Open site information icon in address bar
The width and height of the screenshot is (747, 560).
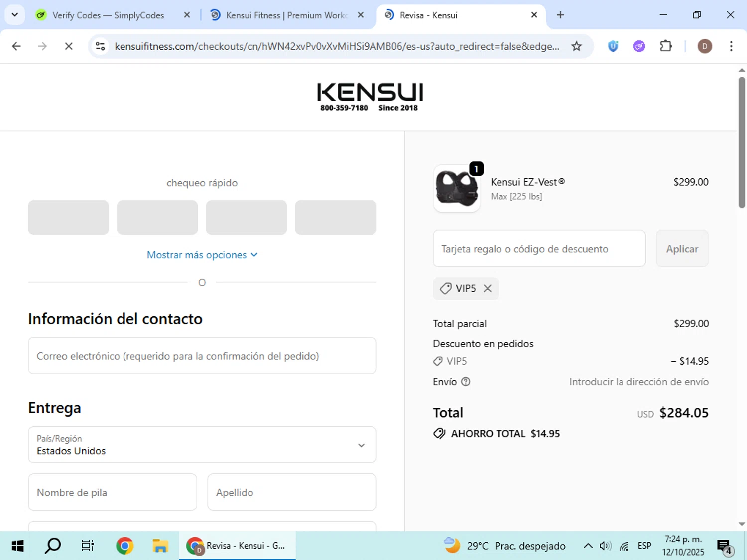pos(100,46)
